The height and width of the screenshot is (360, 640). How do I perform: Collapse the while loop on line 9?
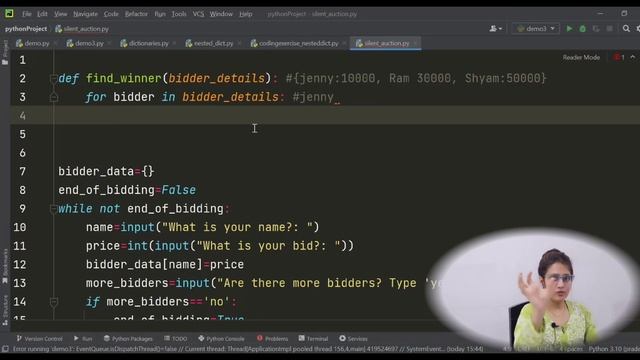point(53,209)
